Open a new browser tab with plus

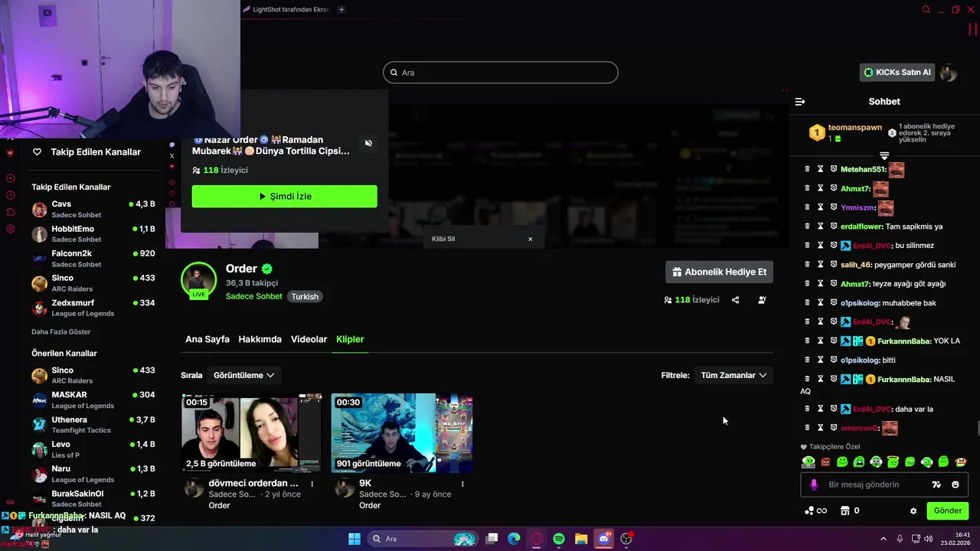click(x=341, y=9)
